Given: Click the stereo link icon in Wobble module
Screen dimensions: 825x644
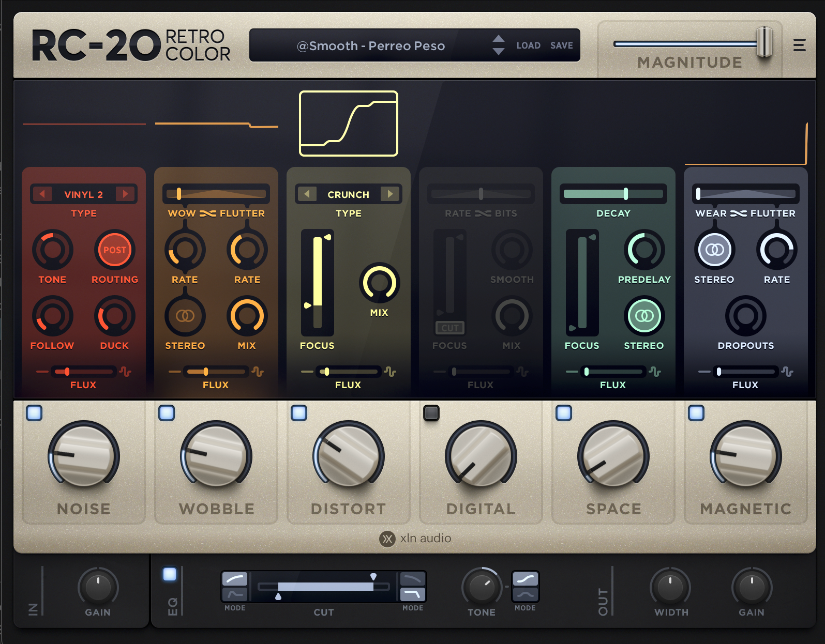Looking at the screenshot, I should click(185, 316).
